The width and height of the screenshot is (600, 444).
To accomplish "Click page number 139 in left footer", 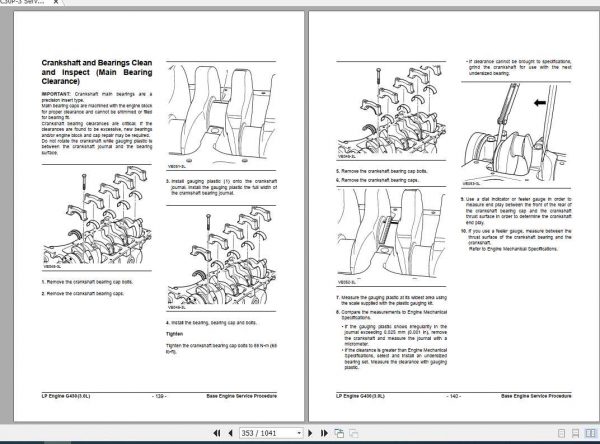I will click(159, 396).
